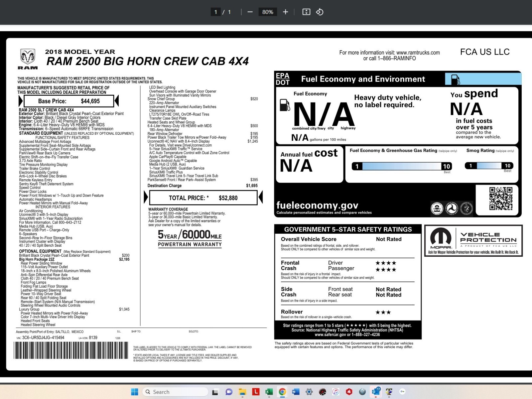Open Task View from the taskbar

tap(215, 392)
